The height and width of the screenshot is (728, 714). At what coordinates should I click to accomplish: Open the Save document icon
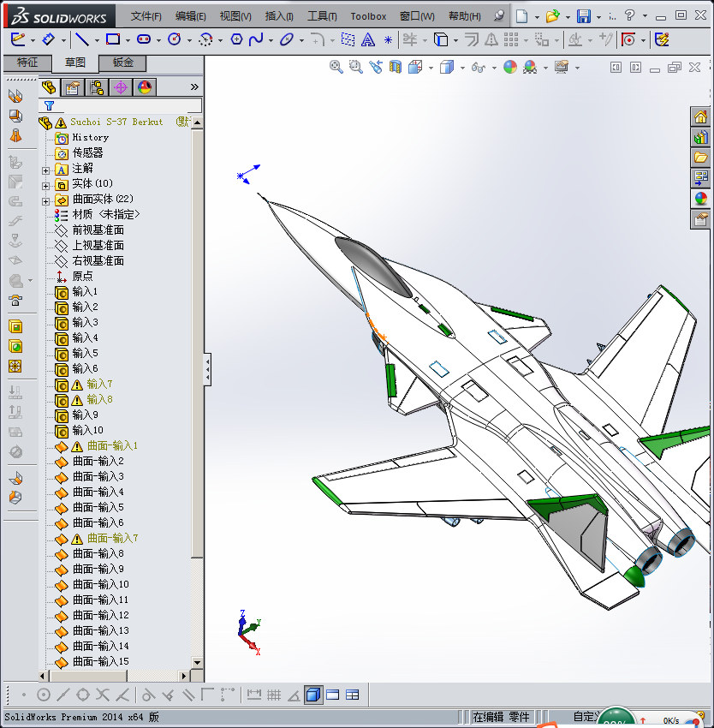coord(584,16)
